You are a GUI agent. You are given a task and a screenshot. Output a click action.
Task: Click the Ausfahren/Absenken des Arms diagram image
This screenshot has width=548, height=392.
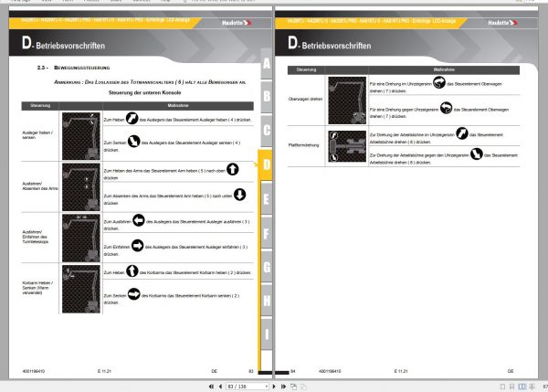tap(81, 187)
